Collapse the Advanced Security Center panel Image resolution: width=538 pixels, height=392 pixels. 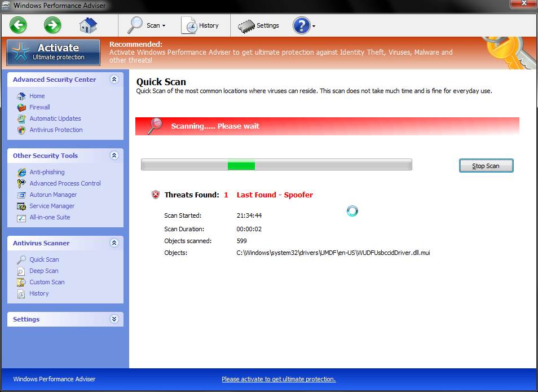(114, 80)
